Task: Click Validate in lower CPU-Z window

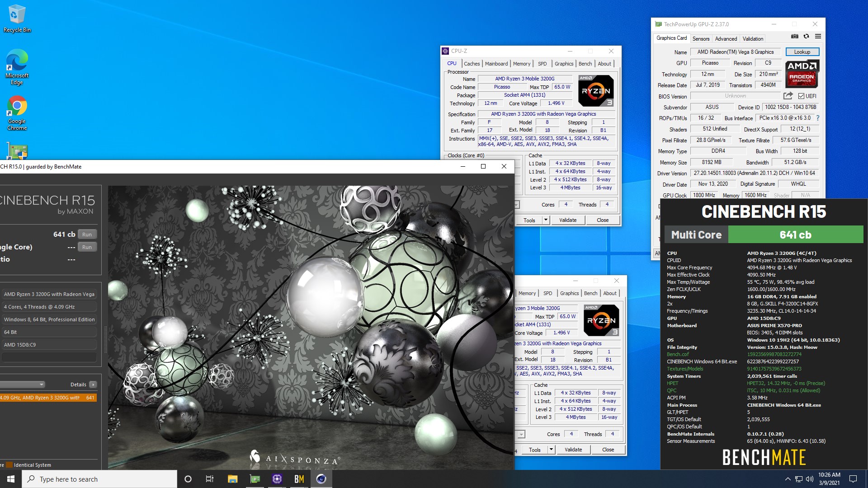Action: pos(573,450)
